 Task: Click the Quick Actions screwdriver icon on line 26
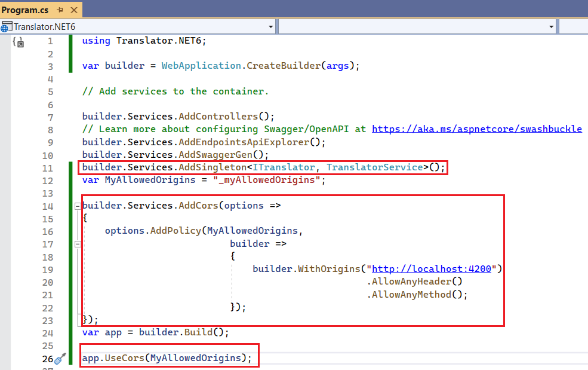coord(61,359)
